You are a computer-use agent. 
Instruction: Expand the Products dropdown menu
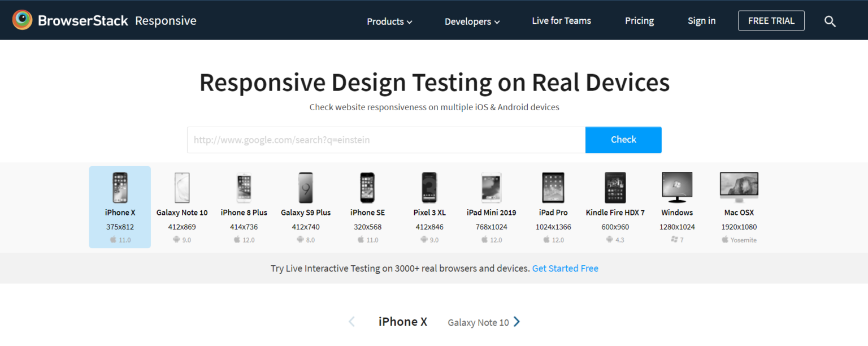[389, 21]
